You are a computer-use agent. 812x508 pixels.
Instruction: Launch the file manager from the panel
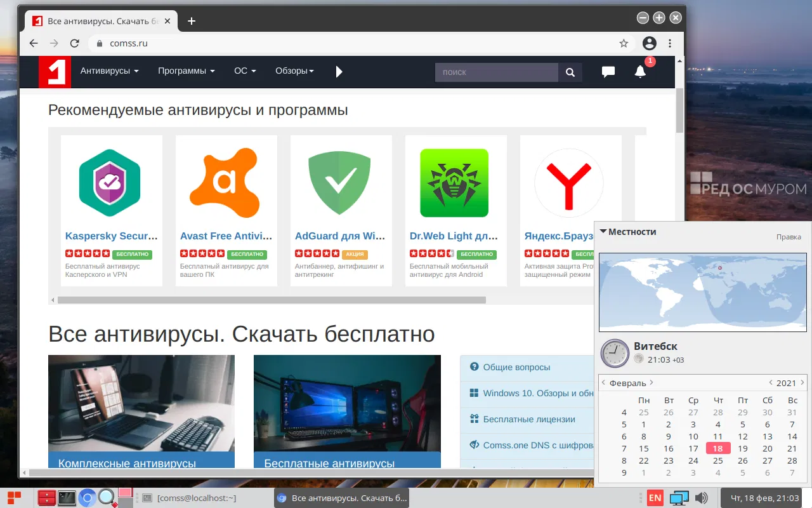click(x=46, y=498)
